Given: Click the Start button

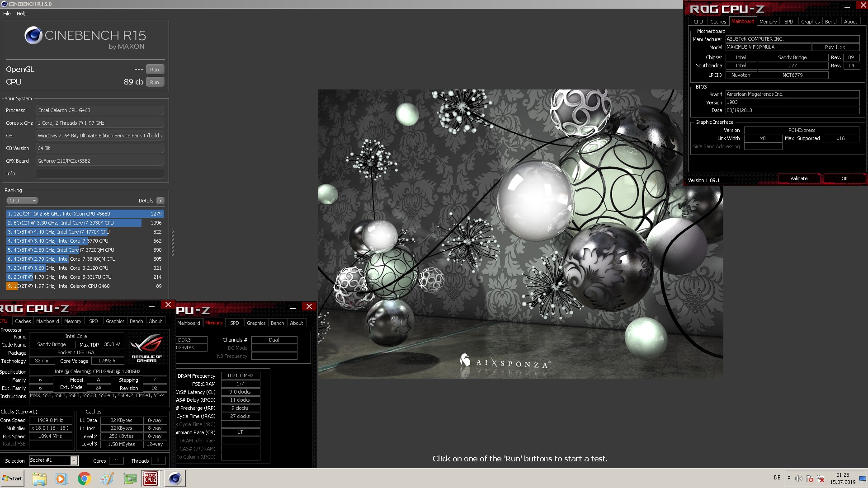Looking at the screenshot, I should pos(13,479).
